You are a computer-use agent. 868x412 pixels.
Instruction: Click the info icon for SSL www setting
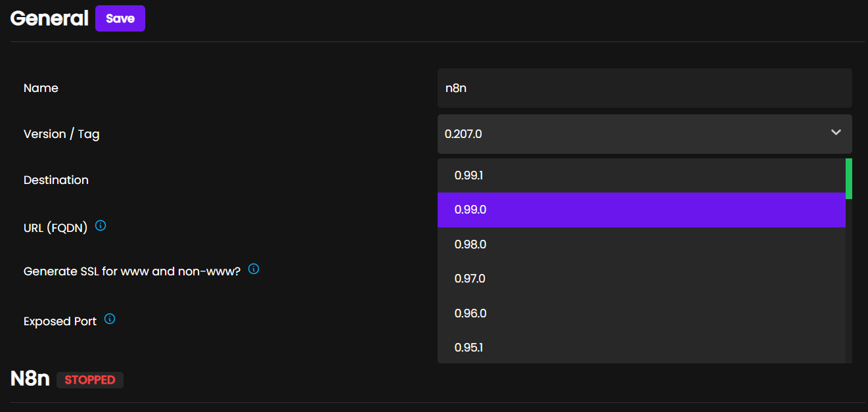pos(254,269)
